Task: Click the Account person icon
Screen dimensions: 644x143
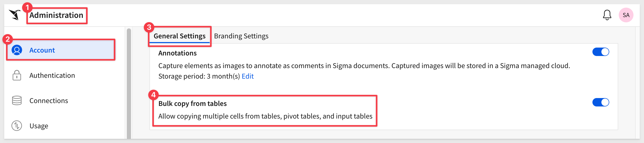Action: pyautogui.click(x=17, y=50)
